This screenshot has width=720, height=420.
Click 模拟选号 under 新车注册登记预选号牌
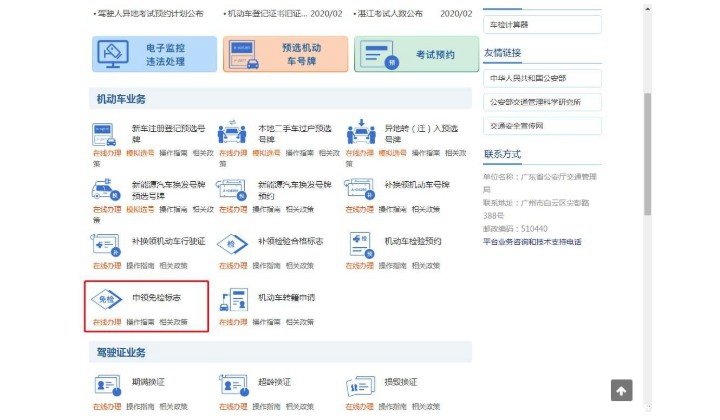point(140,154)
